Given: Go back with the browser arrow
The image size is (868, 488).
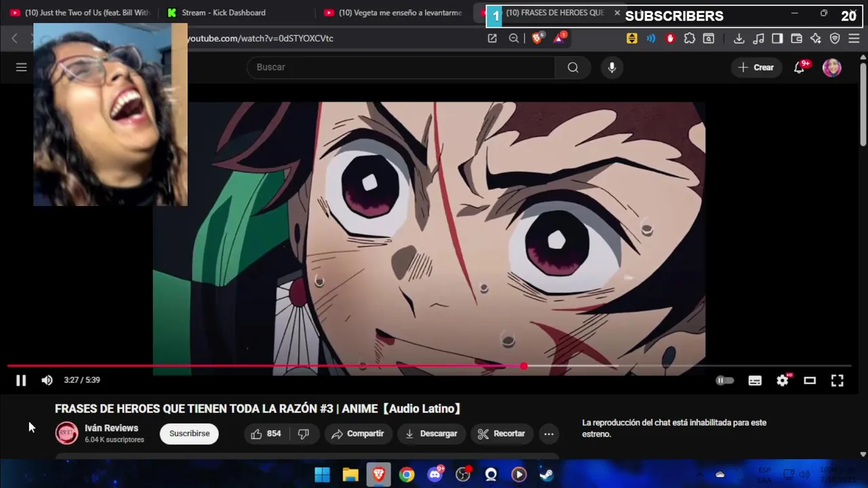Looking at the screenshot, I should coord(14,39).
